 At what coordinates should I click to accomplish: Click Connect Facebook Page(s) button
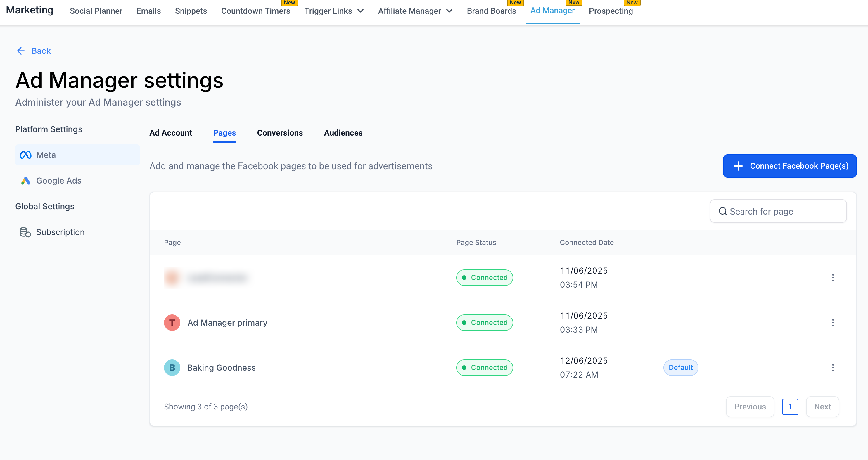tap(789, 166)
